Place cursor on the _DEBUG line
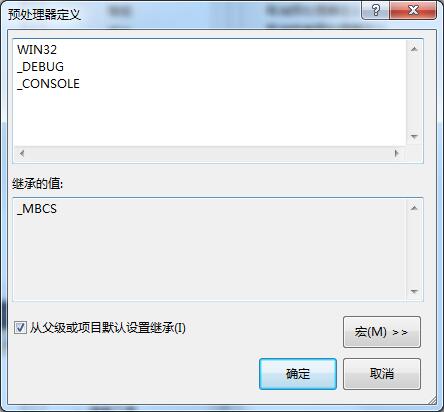Viewport: 444px width, 412px height. click(40, 67)
